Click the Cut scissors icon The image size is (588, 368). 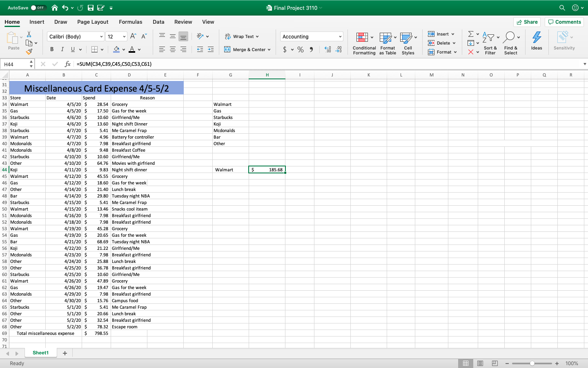(x=29, y=34)
